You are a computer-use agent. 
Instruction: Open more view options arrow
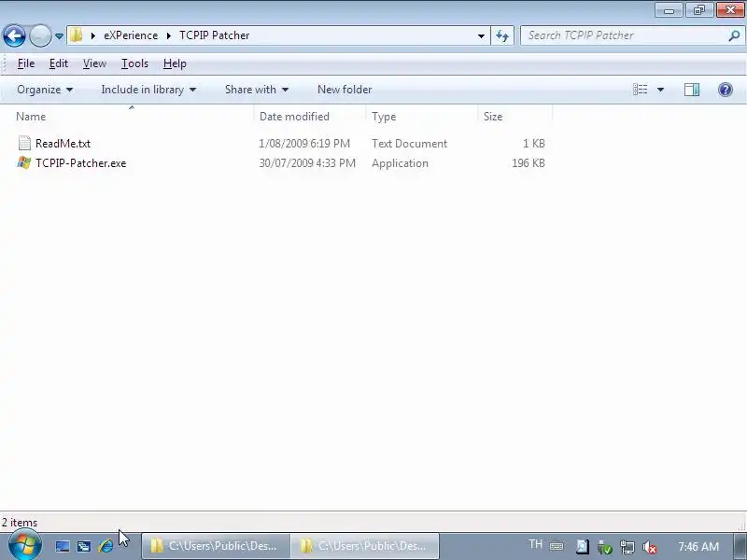pos(660,90)
